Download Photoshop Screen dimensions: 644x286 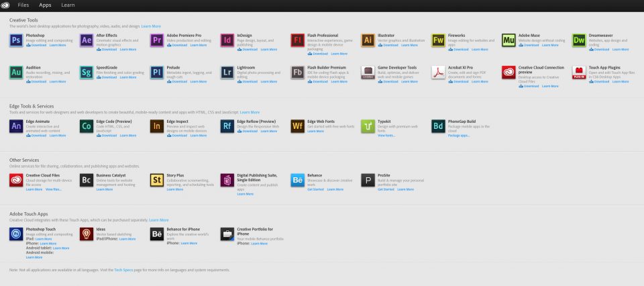pyautogui.click(x=36, y=45)
